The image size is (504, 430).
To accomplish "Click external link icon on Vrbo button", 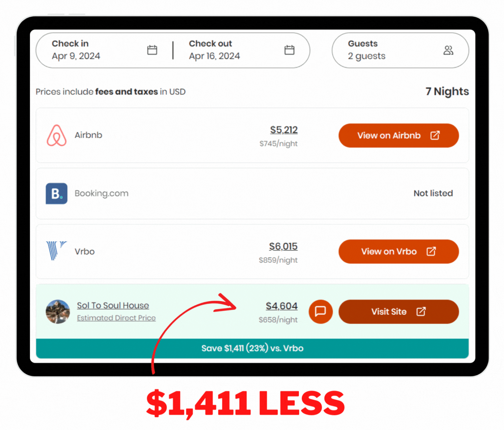I will 431,251.
